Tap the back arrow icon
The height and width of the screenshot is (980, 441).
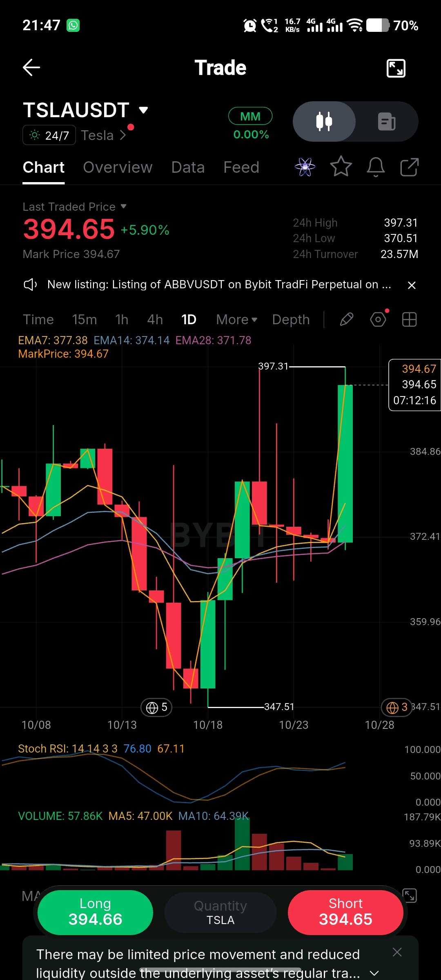tap(31, 68)
